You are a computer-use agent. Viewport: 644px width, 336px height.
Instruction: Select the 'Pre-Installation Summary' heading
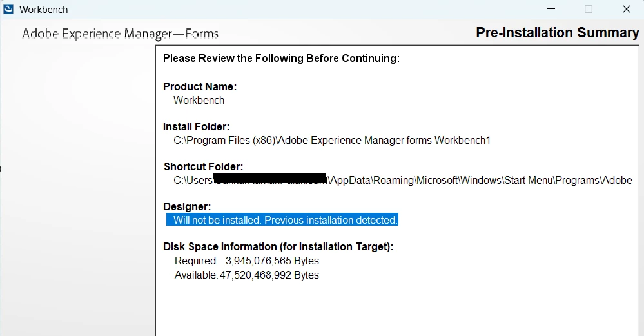click(x=558, y=33)
